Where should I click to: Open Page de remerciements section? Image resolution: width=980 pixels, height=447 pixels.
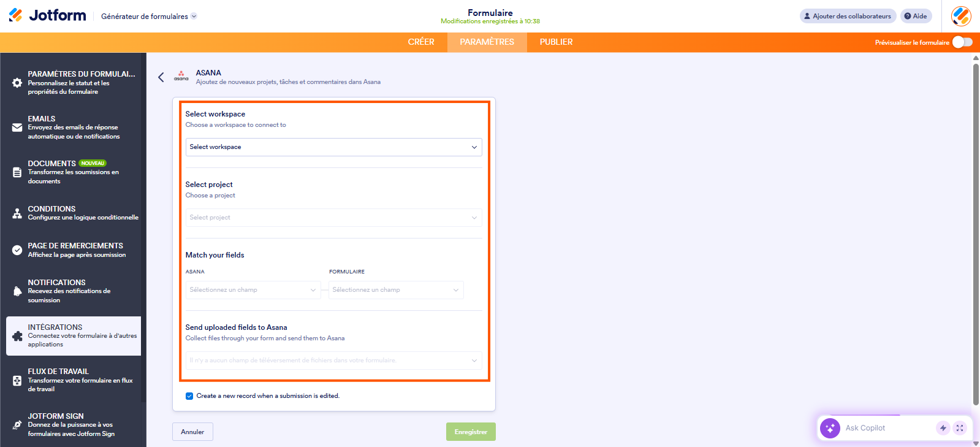[x=74, y=250]
